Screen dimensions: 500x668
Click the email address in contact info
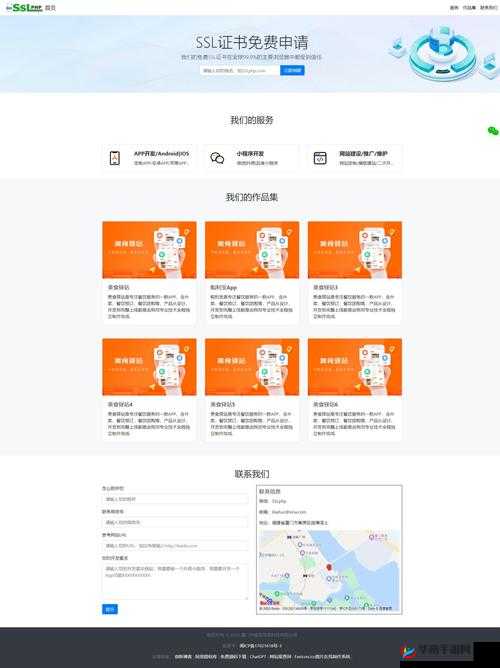tap(289, 512)
